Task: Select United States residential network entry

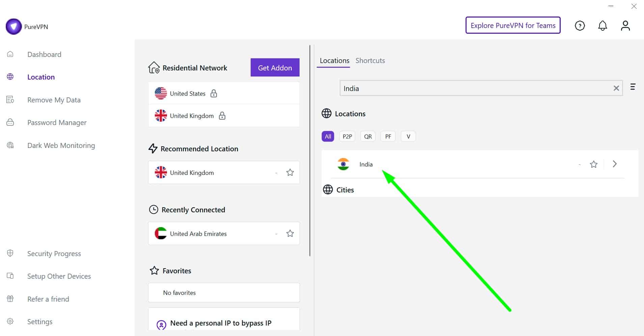Action: coord(224,93)
